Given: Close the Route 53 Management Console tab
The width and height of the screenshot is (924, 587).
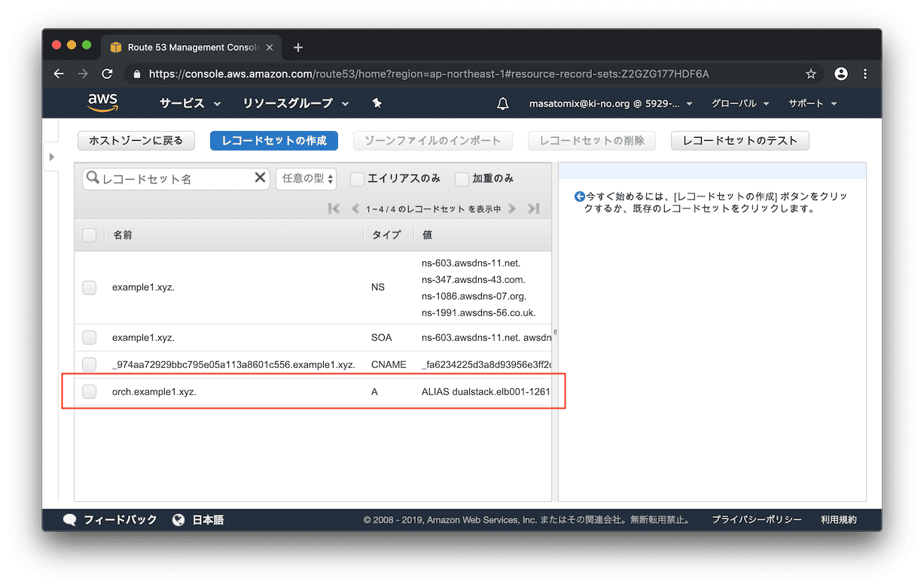Looking at the screenshot, I should 270,47.
